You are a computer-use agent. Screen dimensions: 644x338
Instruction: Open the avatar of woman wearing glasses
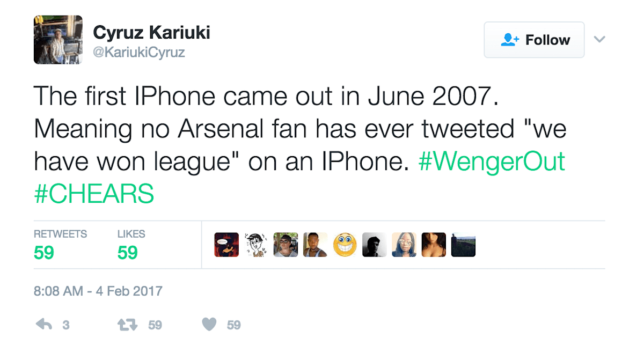tap(404, 245)
